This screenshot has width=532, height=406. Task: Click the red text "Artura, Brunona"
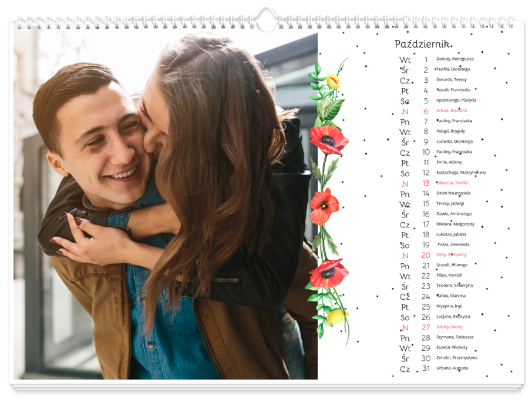[x=452, y=110]
